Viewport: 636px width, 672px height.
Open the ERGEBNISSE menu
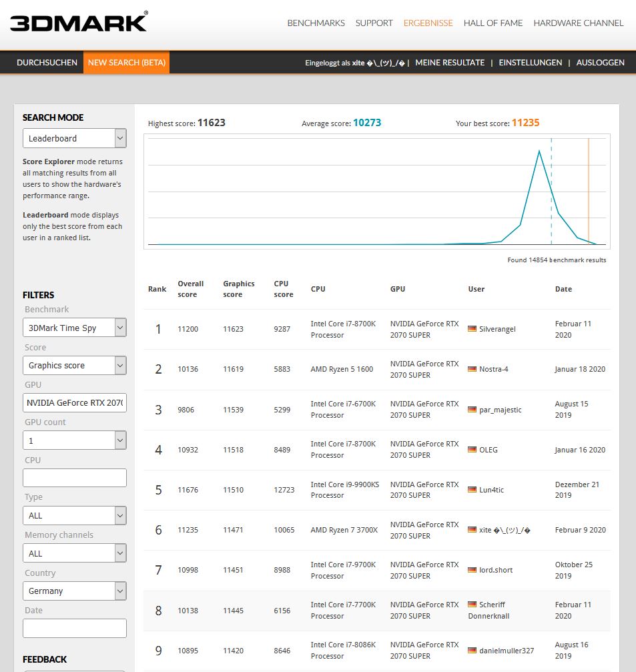click(x=428, y=23)
